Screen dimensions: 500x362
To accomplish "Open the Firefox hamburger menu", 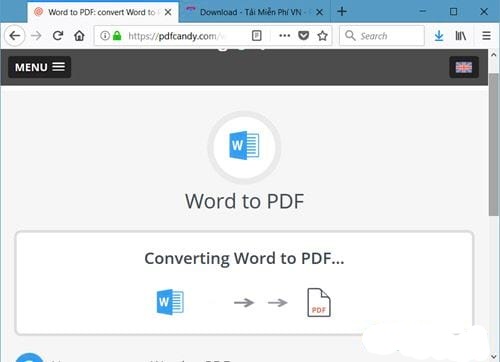I will pyautogui.click(x=486, y=35).
